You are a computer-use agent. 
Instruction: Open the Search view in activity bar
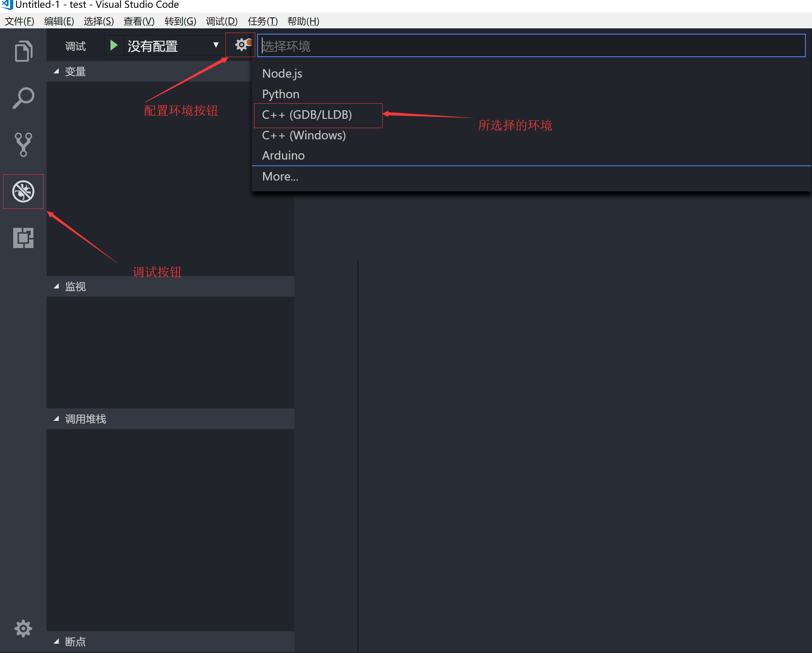pos(23,98)
